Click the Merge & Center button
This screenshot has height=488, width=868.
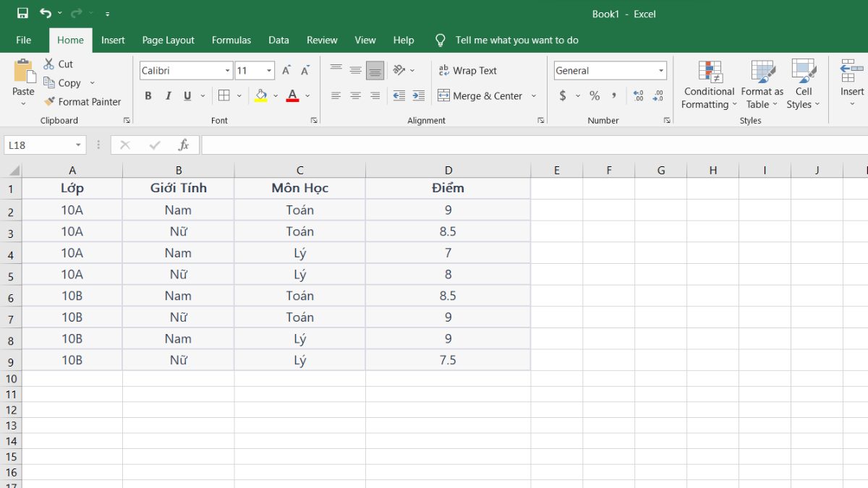[480, 95]
